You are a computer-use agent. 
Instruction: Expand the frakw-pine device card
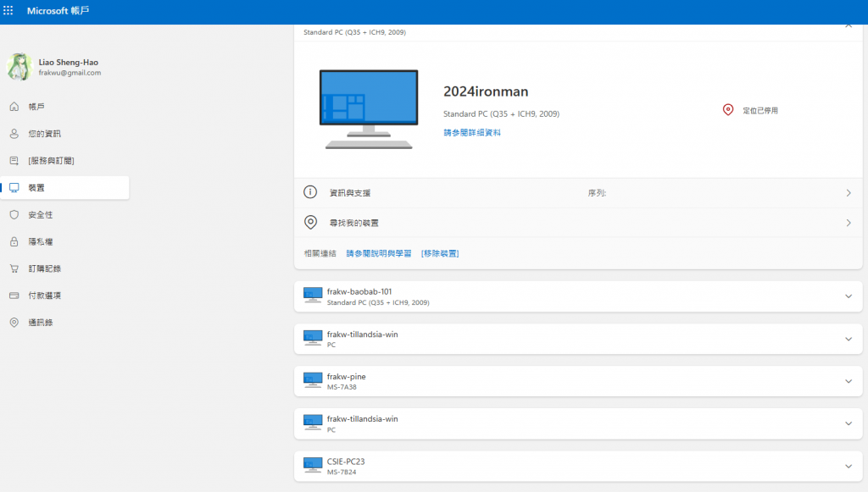[x=848, y=381]
